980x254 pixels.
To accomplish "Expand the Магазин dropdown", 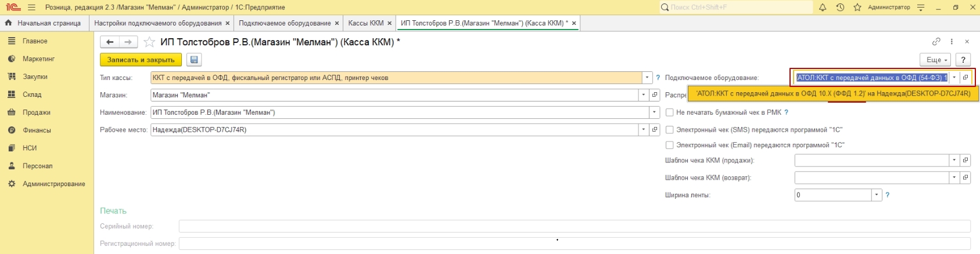I will pos(644,95).
